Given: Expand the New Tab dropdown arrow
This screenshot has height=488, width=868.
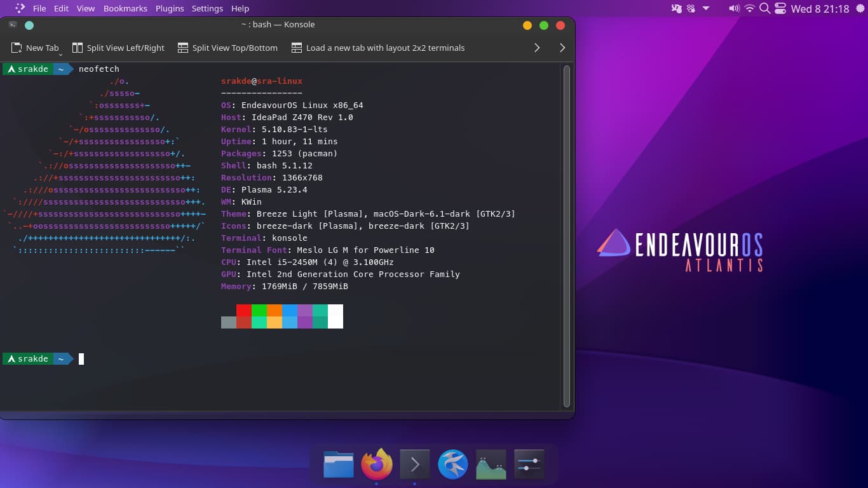Looking at the screenshot, I should (x=61, y=55).
